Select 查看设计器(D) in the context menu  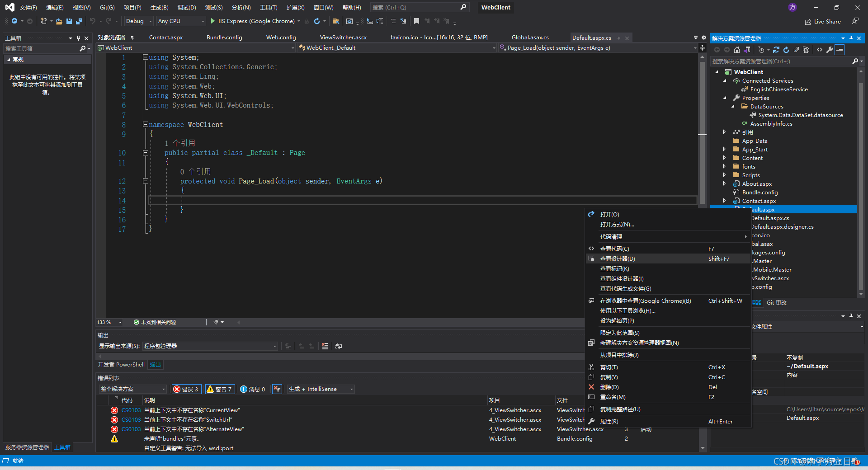[668, 259]
